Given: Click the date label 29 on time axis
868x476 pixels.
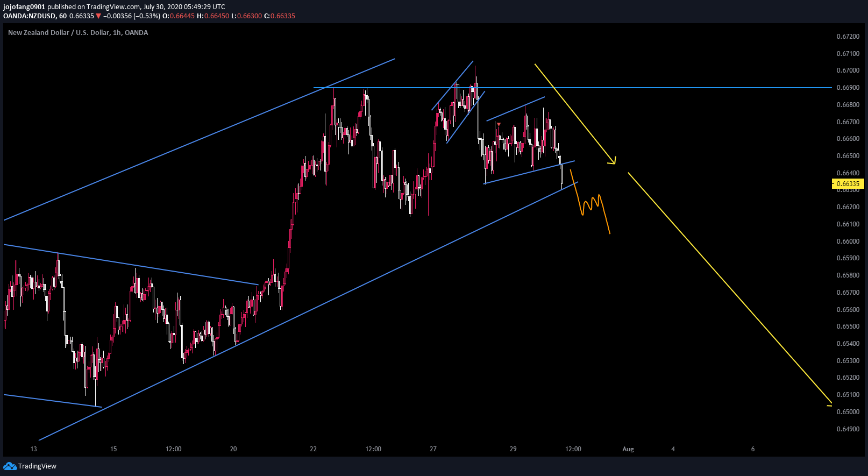Looking at the screenshot, I should tap(513, 449).
